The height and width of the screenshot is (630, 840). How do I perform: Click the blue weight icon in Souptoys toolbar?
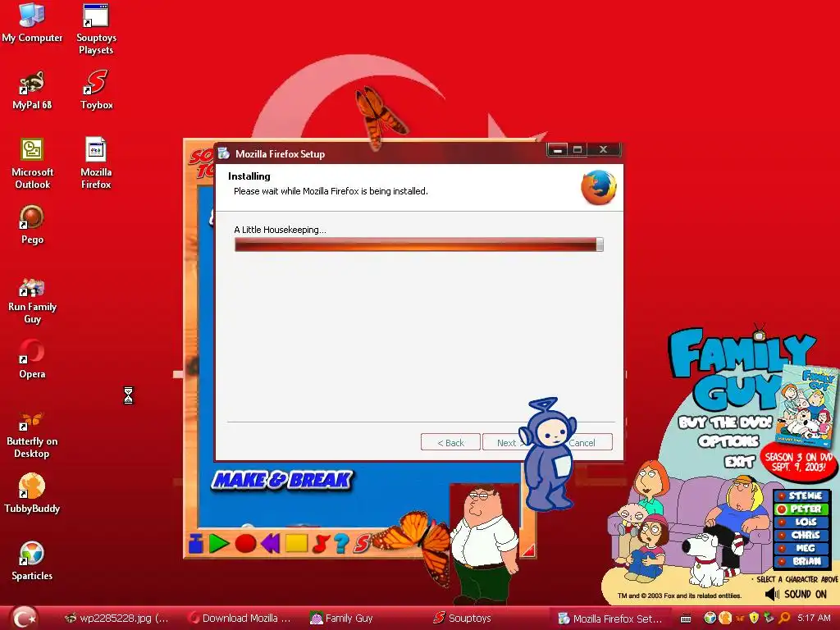click(x=196, y=543)
